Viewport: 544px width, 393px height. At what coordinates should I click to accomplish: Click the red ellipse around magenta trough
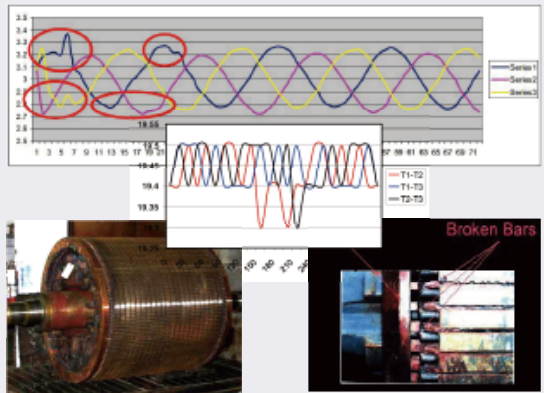point(133,104)
